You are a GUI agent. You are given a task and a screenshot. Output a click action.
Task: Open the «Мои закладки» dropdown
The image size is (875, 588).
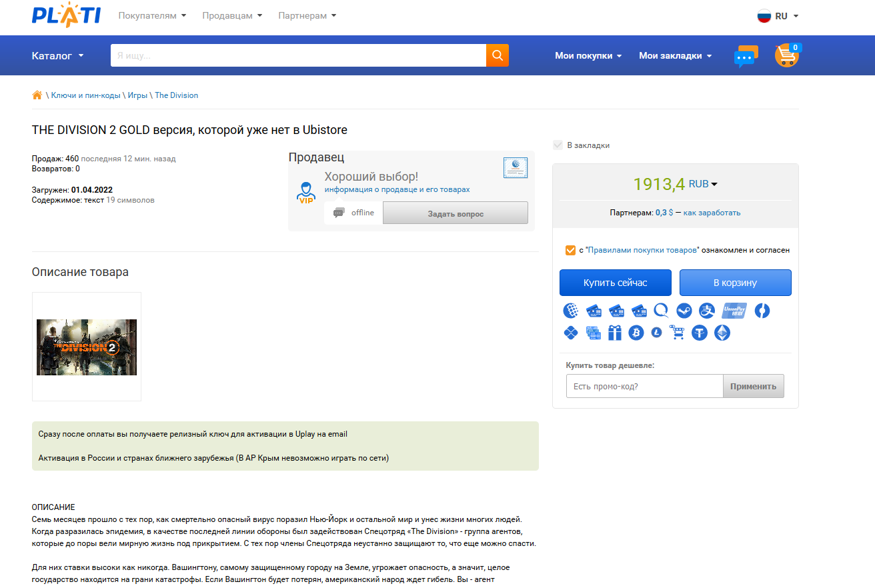(x=676, y=55)
